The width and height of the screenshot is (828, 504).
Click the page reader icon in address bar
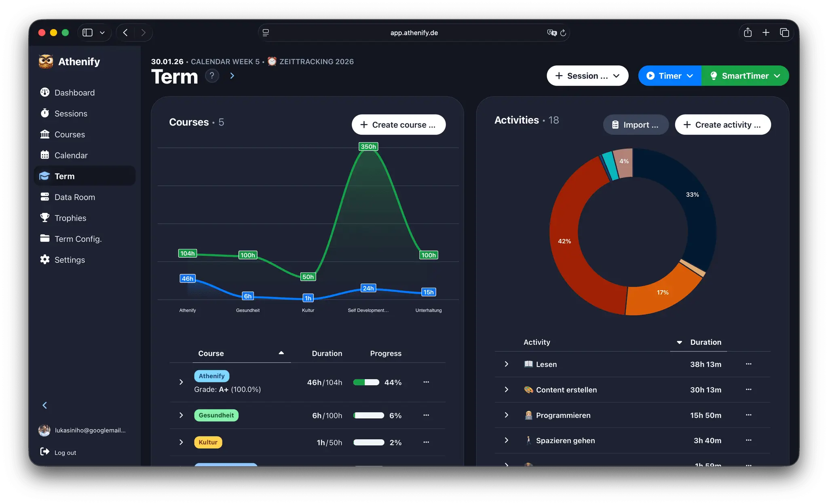coord(266,33)
